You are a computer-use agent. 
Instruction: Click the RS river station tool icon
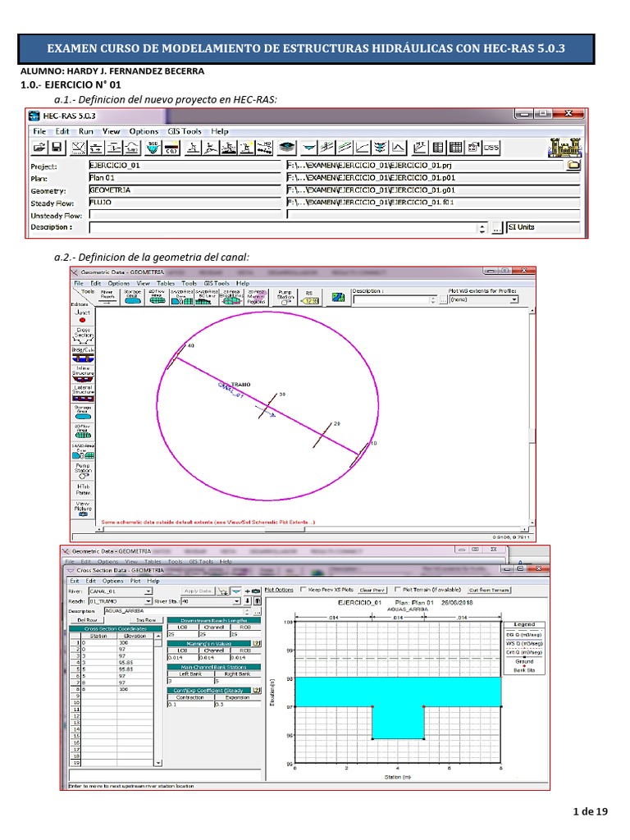309,298
